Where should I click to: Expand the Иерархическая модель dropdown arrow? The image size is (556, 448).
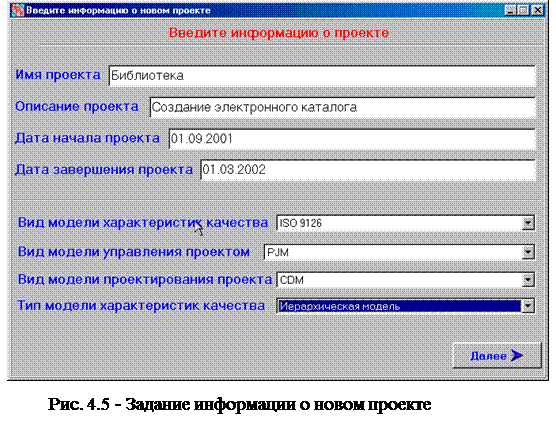pyautogui.click(x=528, y=306)
